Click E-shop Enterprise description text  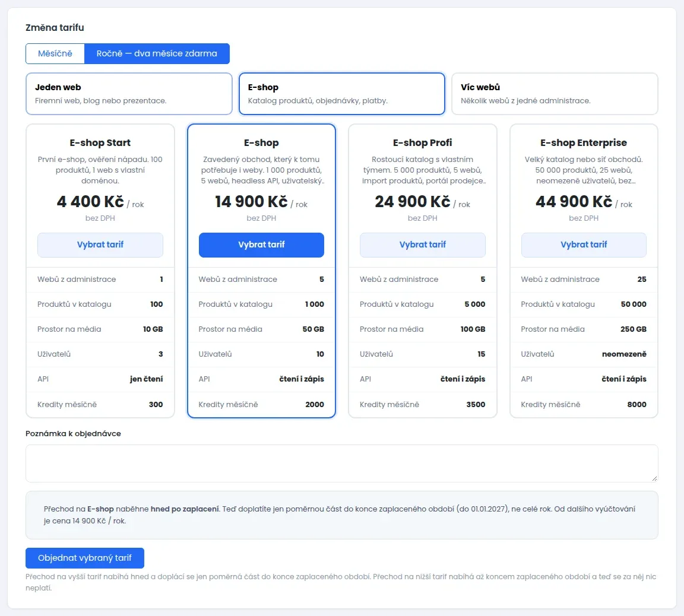click(x=584, y=170)
